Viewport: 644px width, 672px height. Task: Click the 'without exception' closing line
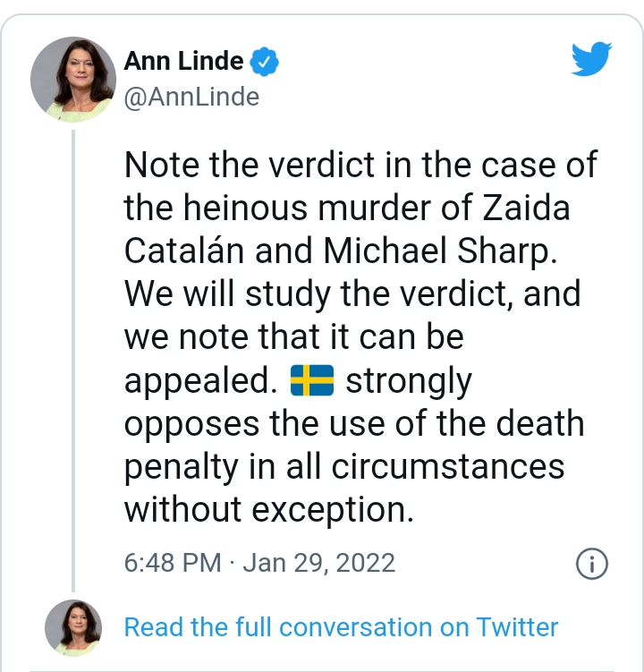pos(268,509)
